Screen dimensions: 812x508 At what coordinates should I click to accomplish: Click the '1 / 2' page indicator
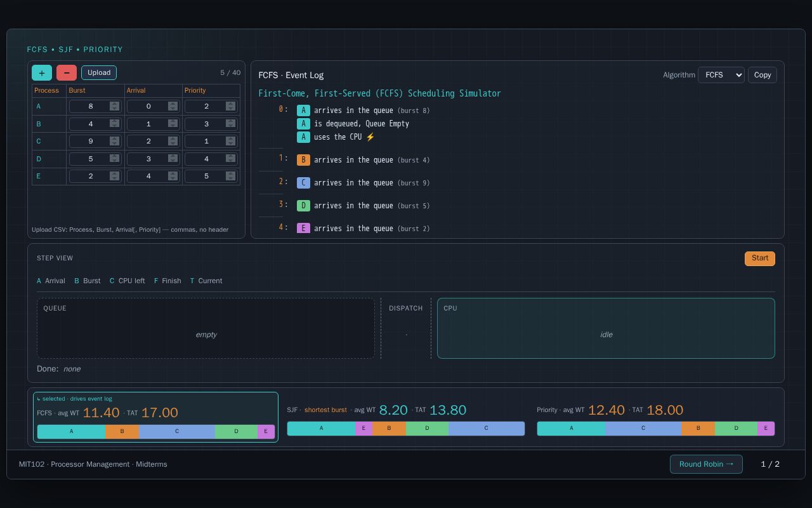point(770,464)
